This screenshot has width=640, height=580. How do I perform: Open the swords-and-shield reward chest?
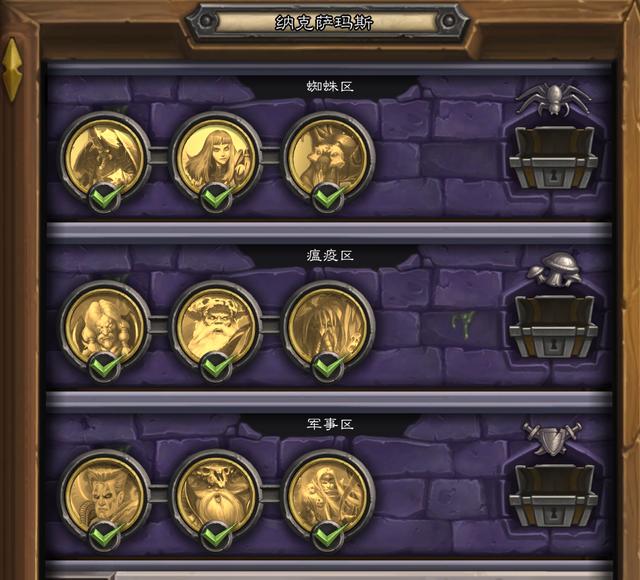point(553,496)
